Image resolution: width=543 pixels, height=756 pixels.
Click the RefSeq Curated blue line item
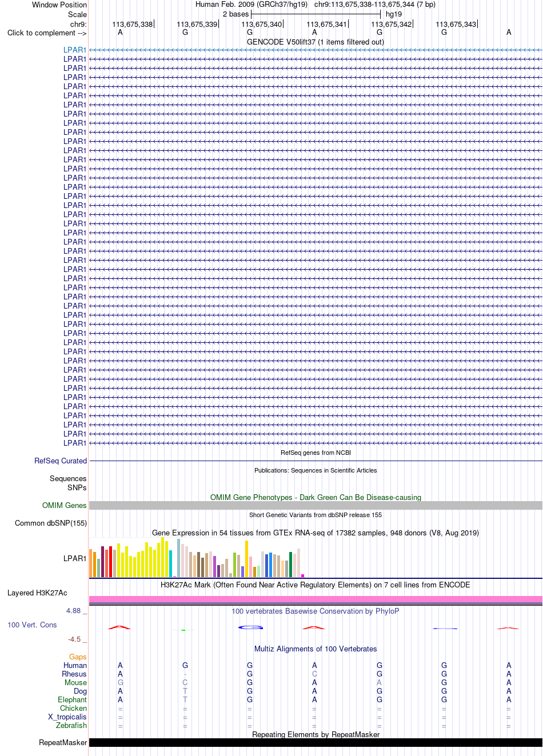[316, 461]
